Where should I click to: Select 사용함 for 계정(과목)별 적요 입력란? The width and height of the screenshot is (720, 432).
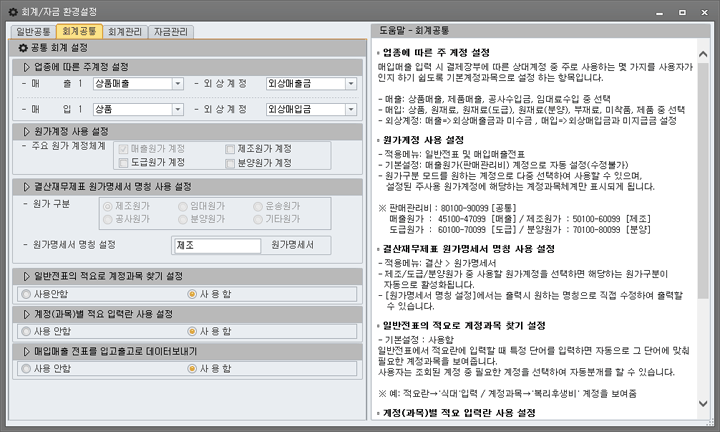pyautogui.click(x=192, y=331)
